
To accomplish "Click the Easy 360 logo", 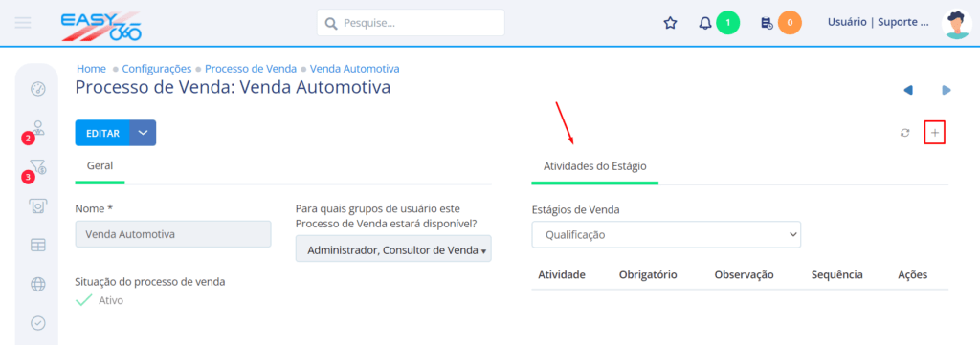I will tap(101, 26).
